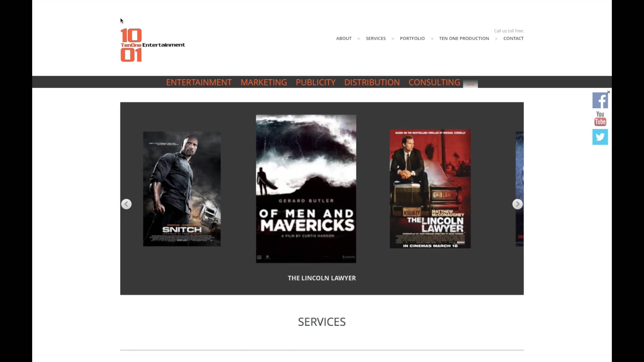The image size is (644, 362).
Task: Open the YouTube social icon
Action: pos(600,119)
